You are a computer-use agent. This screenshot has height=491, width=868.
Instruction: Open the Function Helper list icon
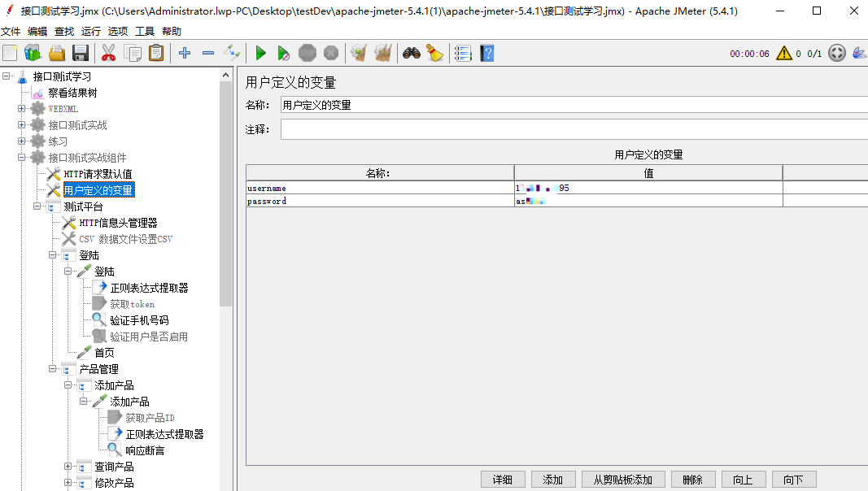463,53
